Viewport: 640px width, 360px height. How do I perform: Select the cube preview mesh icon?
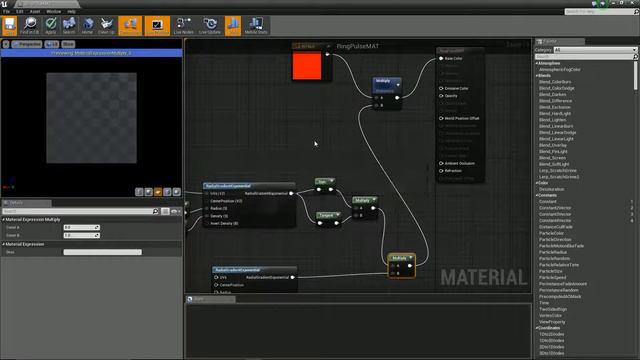click(x=167, y=192)
